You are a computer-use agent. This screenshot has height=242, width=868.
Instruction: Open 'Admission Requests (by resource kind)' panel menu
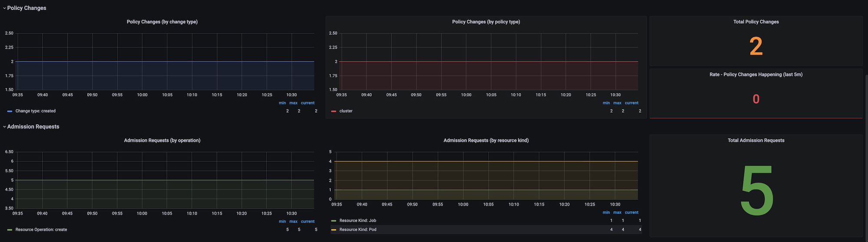(x=486, y=141)
